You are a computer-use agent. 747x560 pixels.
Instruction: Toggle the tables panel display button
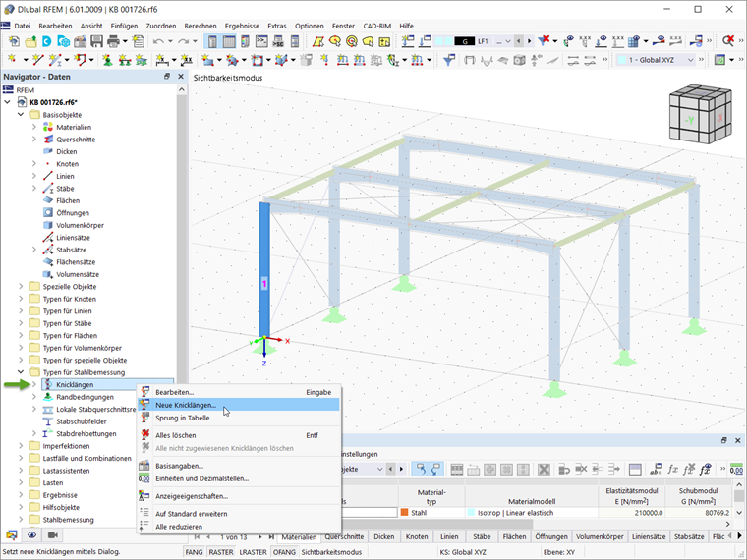(x=229, y=41)
